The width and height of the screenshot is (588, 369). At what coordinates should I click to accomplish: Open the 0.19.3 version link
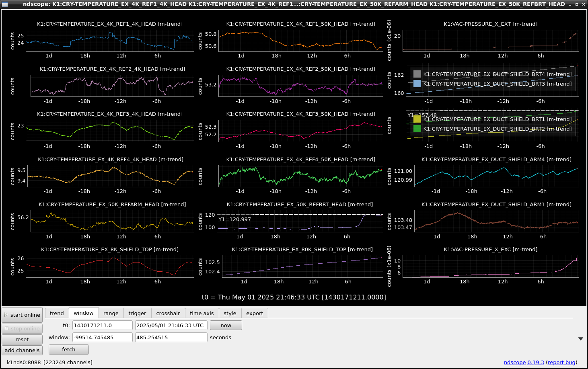pyautogui.click(x=536, y=362)
